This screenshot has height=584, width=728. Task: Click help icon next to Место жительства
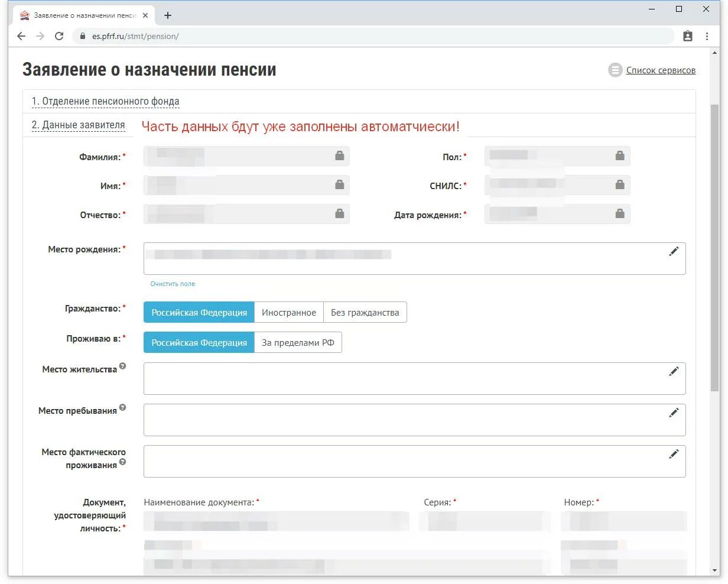pos(122,366)
